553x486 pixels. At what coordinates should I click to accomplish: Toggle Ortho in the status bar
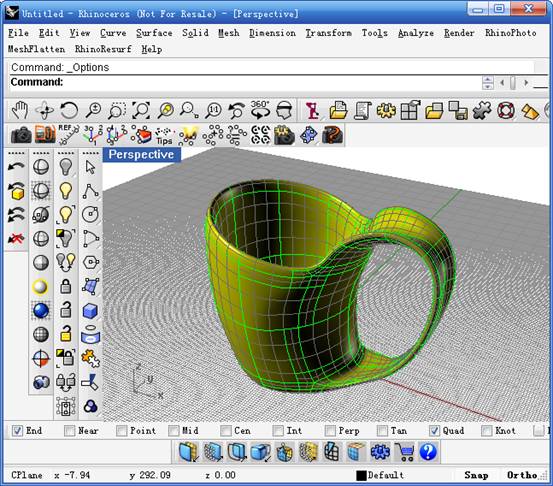pos(522,475)
